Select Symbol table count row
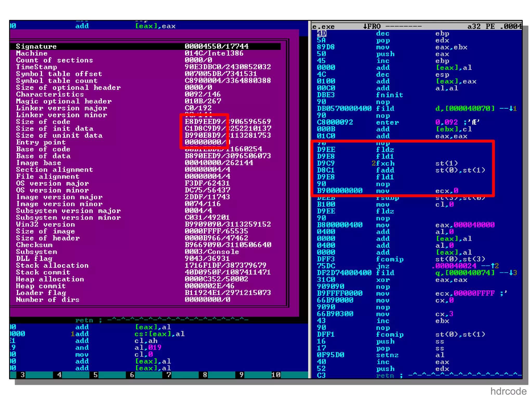Image resolution: width=532 pixels, height=399 pixels. [145, 81]
